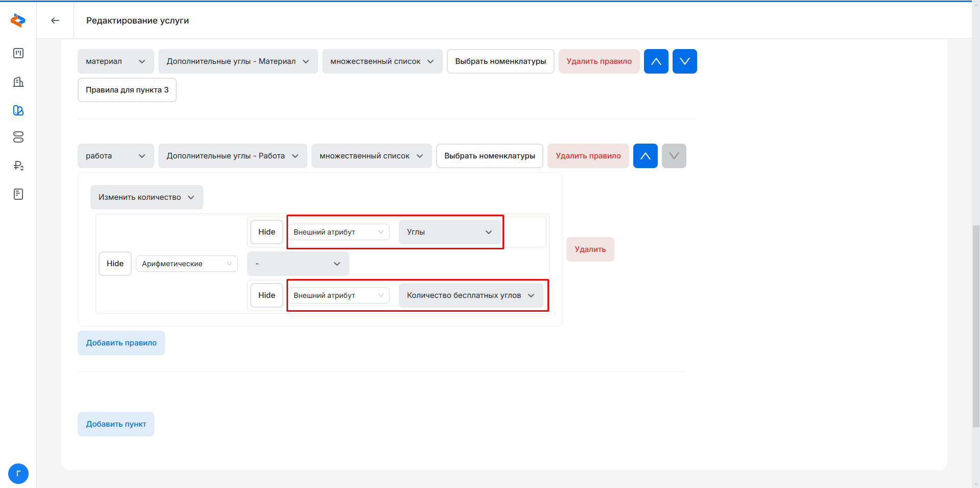Click Добавить пункт button
980x488 pixels.
point(116,424)
